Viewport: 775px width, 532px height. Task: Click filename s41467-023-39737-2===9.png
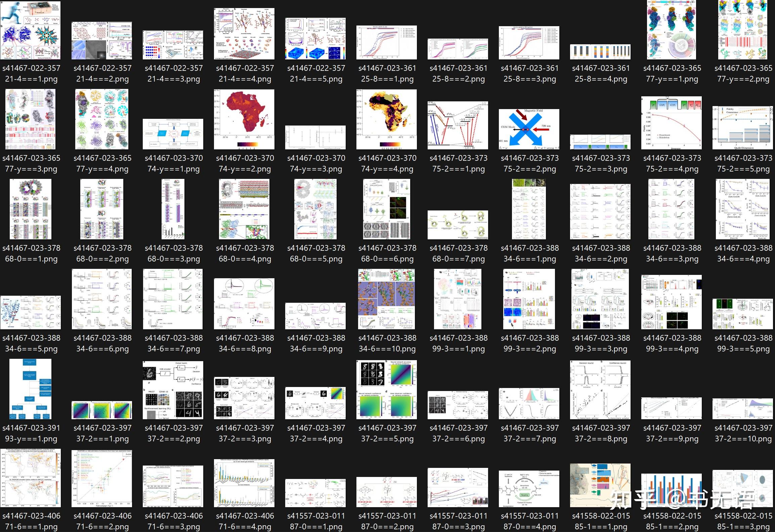pos(672,433)
